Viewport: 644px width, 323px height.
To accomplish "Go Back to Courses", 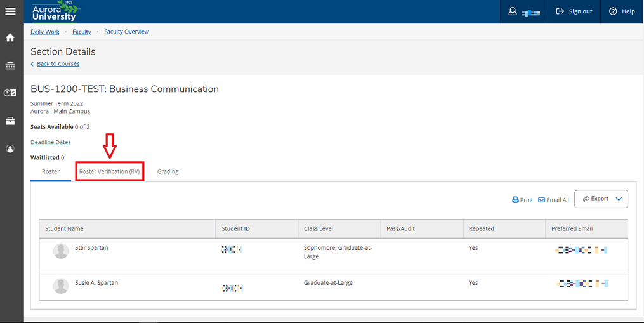I will pos(58,63).
